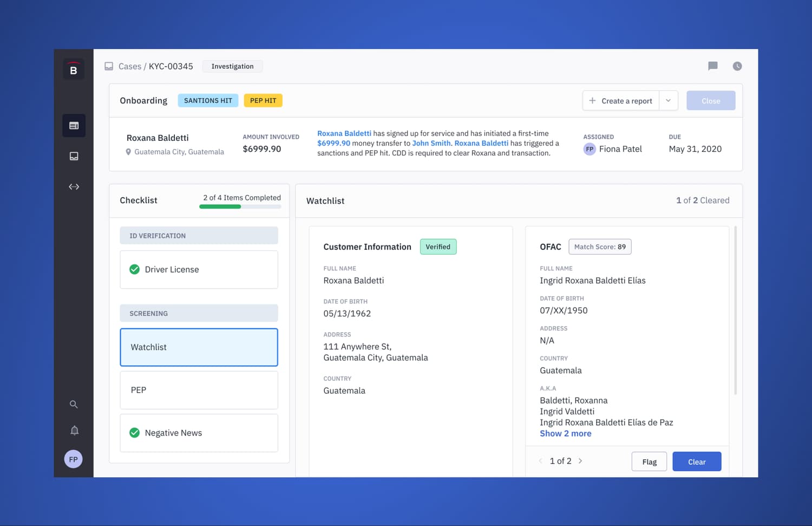Click alias Ingrid Valdetti
812x526 pixels.
567,411
